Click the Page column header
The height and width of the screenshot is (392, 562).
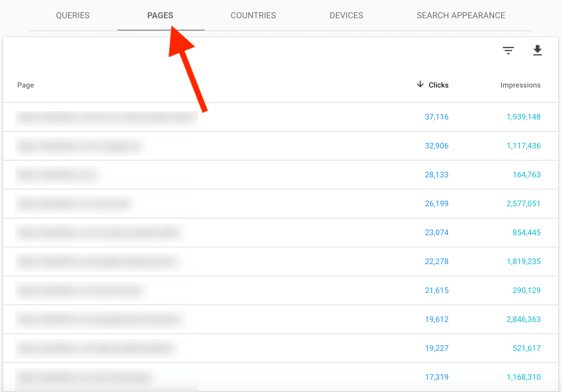pos(26,85)
